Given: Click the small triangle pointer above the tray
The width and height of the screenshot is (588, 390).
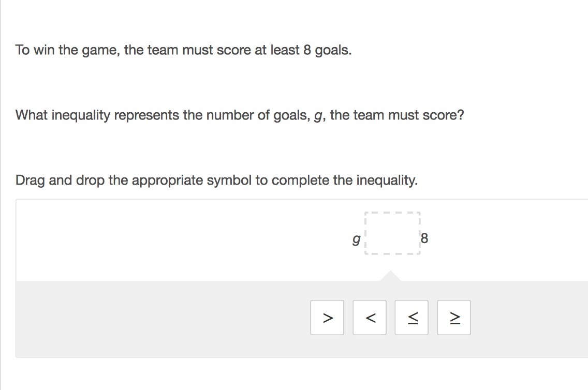Looking at the screenshot, I should point(390,276).
